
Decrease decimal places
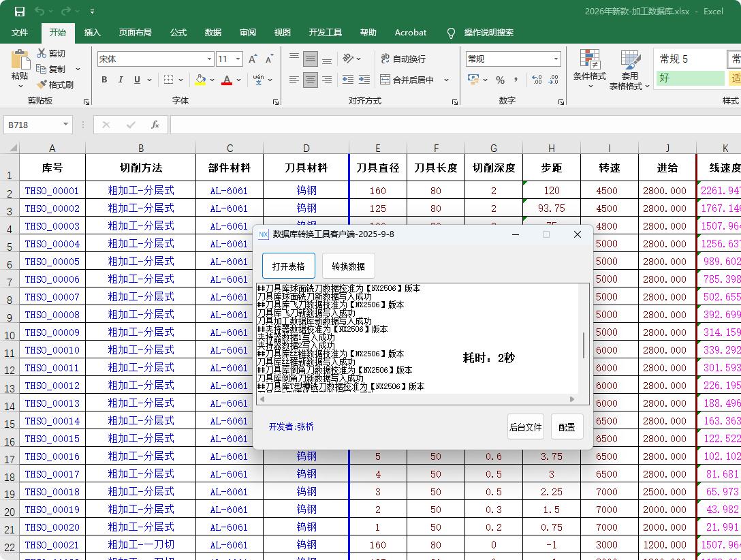pyautogui.click(x=554, y=80)
